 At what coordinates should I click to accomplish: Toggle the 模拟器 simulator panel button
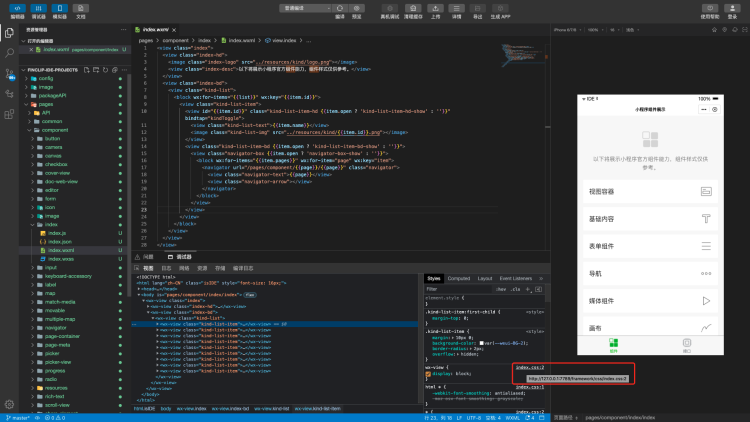pyautogui.click(x=59, y=8)
